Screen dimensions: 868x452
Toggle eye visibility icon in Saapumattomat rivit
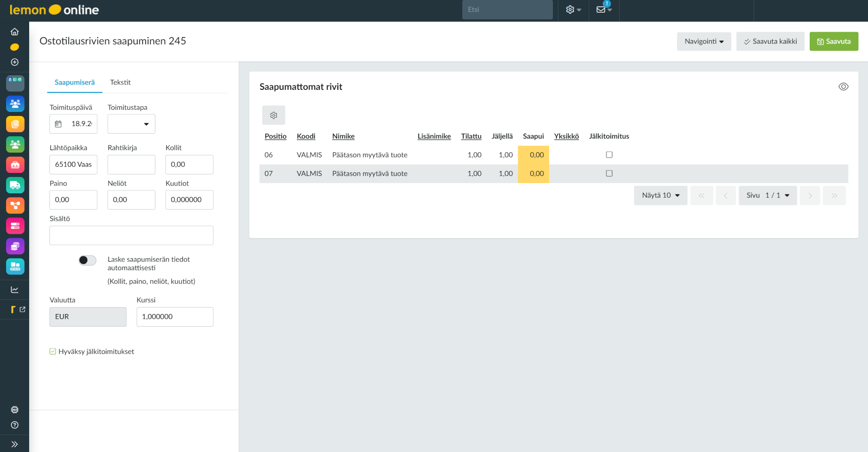pyautogui.click(x=843, y=87)
